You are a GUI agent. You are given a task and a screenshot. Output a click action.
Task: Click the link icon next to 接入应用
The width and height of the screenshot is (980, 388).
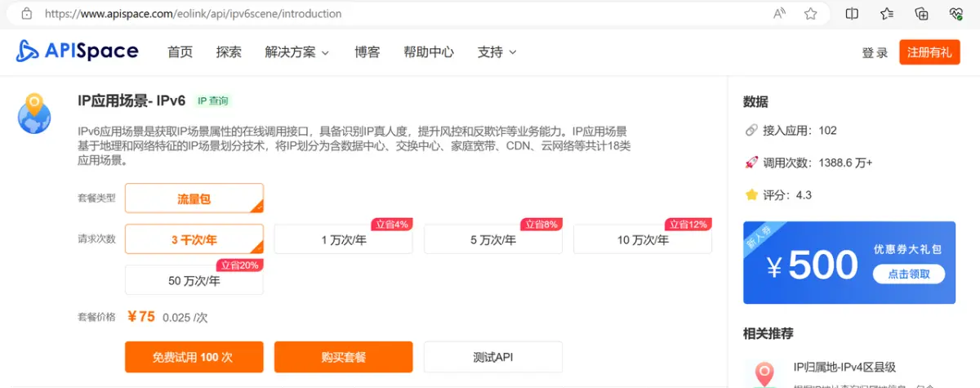[751, 131]
